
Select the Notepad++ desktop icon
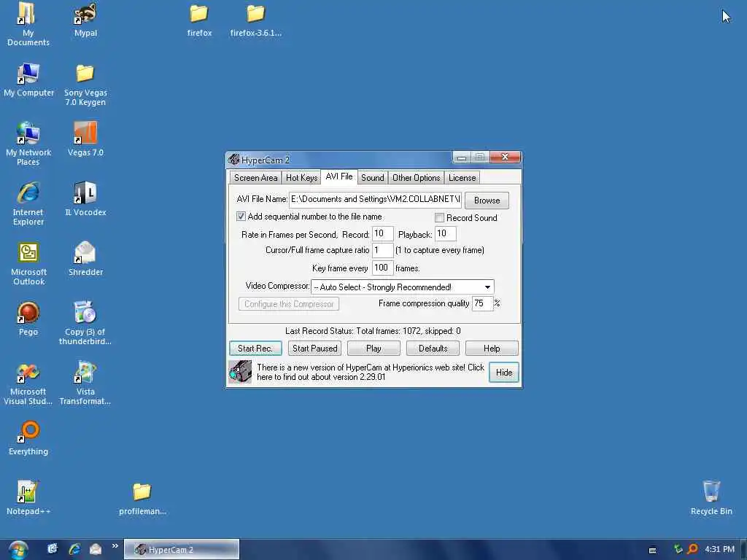pyautogui.click(x=28, y=498)
